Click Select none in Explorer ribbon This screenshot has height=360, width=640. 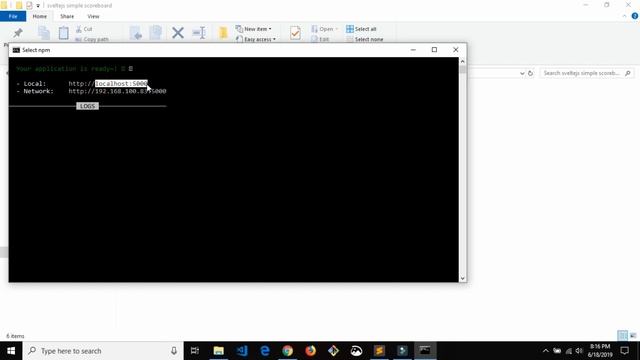click(364, 39)
